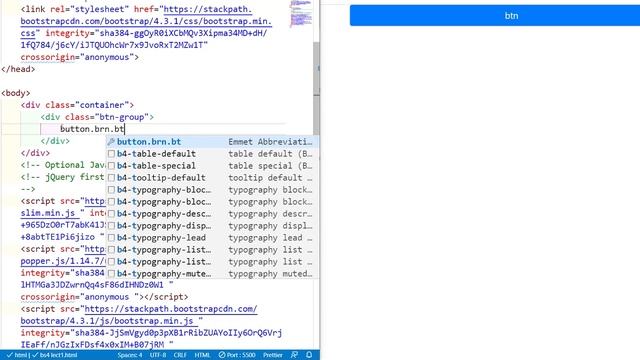The height and width of the screenshot is (360, 640).
Task: Pick b4-tooltip-default from autocomplete list
Action: click(x=212, y=178)
